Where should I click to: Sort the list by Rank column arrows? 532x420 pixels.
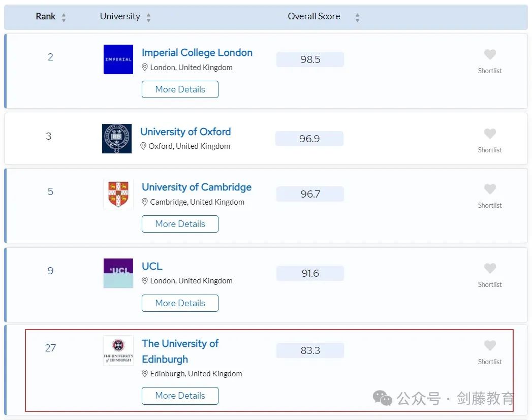pos(64,18)
